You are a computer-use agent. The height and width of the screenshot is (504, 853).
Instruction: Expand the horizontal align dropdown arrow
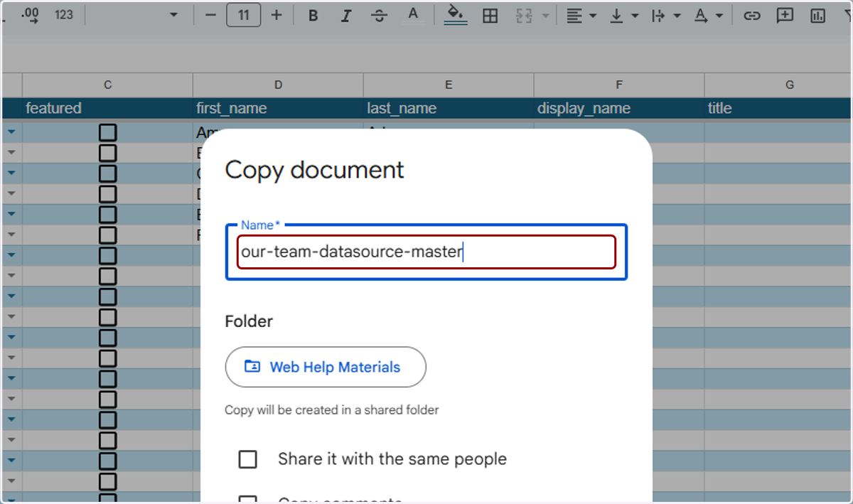coord(593,16)
